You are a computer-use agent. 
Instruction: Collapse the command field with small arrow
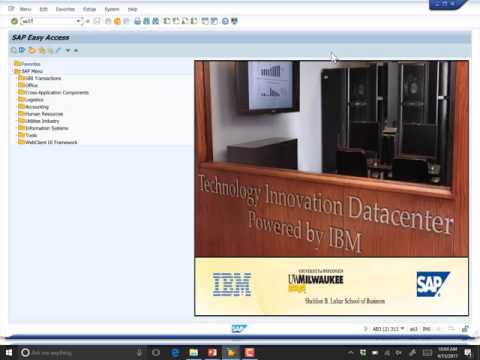coord(88,21)
